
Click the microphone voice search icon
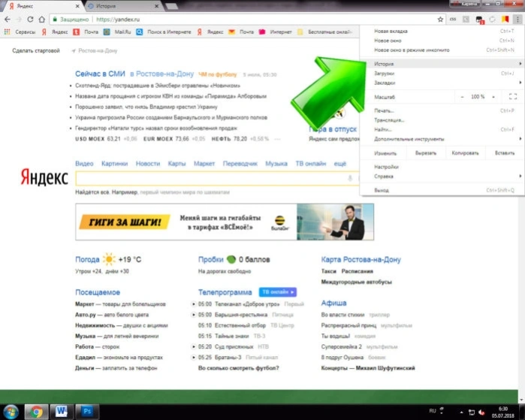coord(350,178)
